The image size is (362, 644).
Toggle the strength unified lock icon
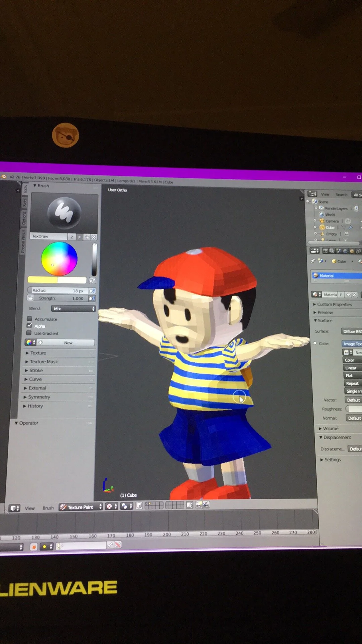31,298
